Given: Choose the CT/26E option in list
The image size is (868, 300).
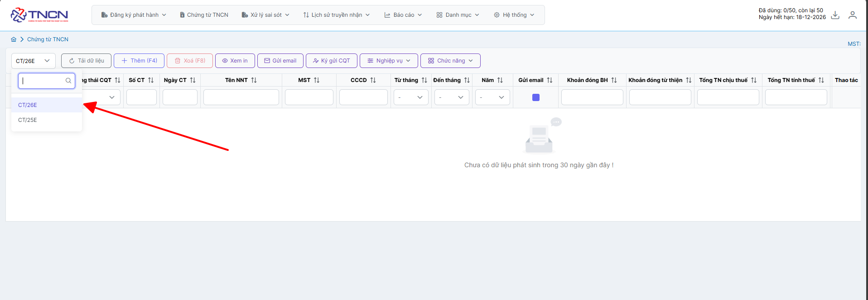Looking at the screenshot, I should pyautogui.click(x=28, y=105).
